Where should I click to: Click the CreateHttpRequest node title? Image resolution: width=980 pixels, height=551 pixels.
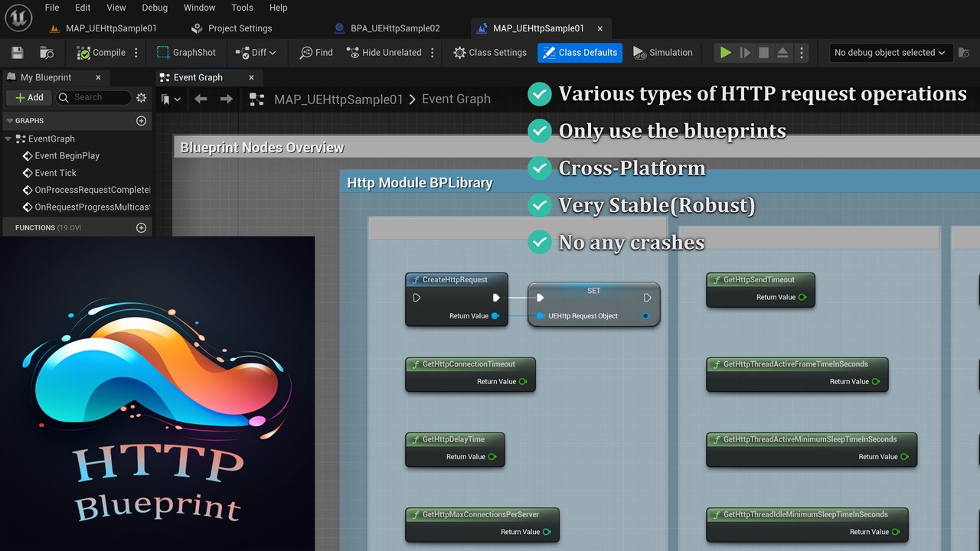[455, 280]
